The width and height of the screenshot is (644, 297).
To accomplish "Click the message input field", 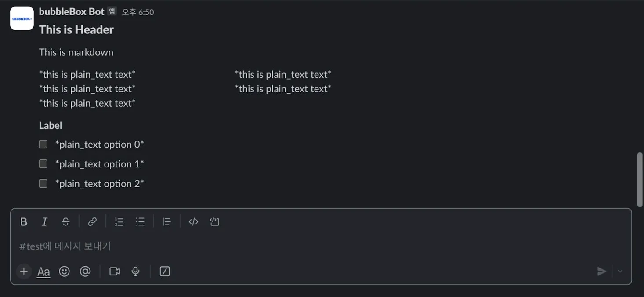I will click(x=308, y=246).
